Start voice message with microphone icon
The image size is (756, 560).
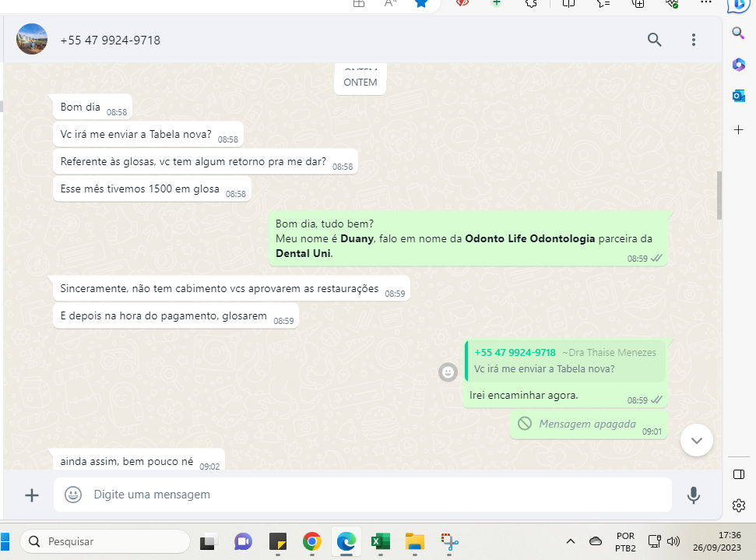click(693, 495)
